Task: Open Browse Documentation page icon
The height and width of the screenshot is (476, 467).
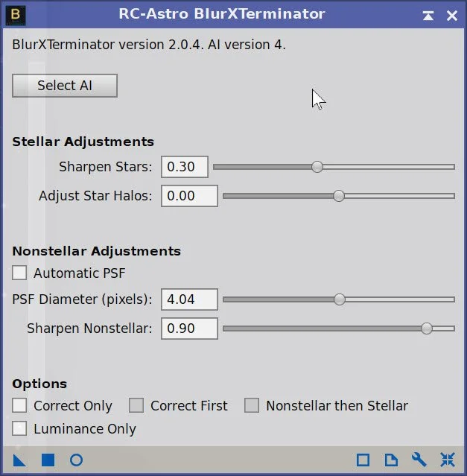Action: (x=391, y=460)
